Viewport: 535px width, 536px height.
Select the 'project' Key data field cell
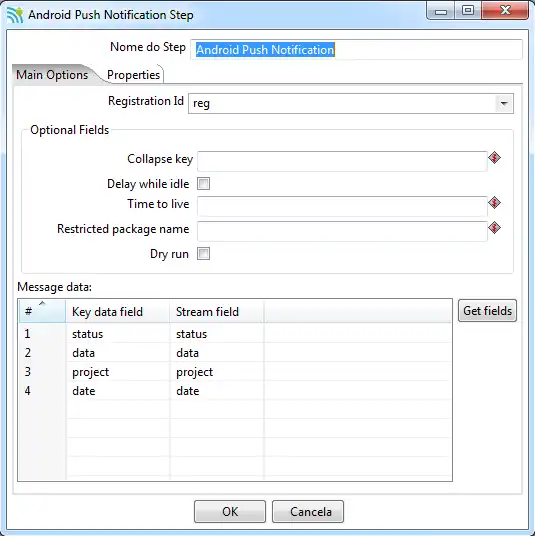tap(118, 372)
